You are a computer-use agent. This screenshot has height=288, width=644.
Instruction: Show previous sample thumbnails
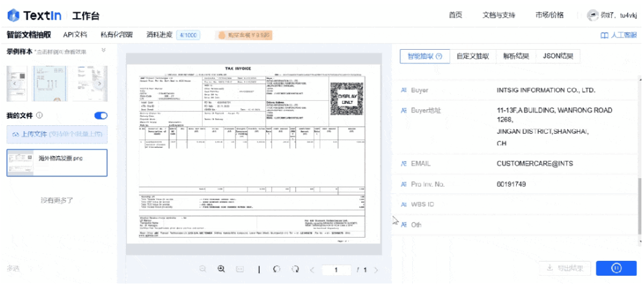14,83
